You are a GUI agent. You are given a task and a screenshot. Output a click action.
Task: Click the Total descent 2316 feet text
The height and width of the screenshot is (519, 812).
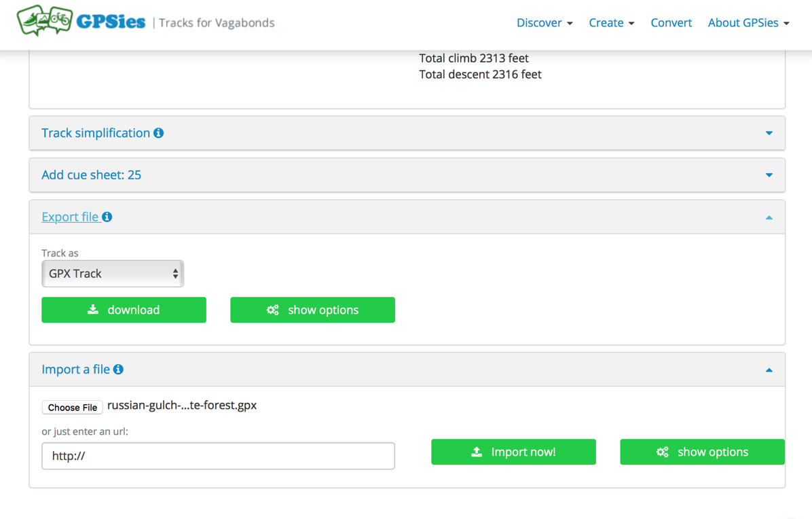click(480, 74)
